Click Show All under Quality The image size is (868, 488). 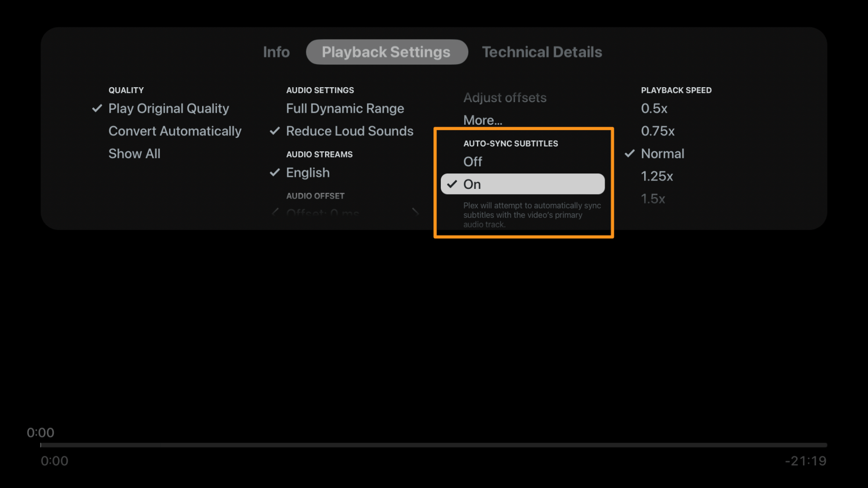[135, 153]
